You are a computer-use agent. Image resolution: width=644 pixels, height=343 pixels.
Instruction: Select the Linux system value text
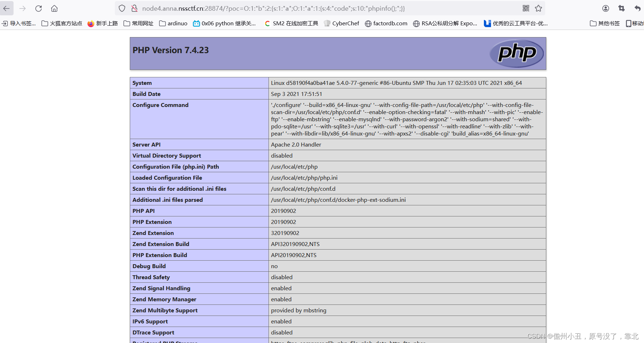tap(396, 83)
